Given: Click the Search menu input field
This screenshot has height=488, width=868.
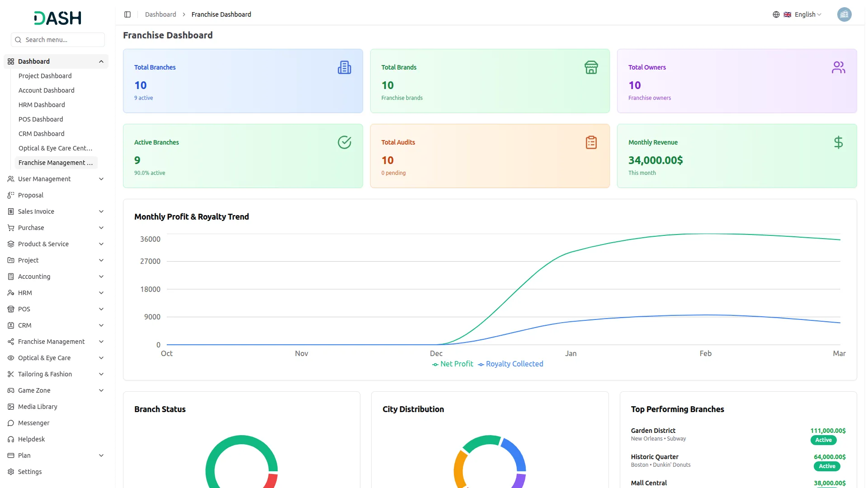Looking at the screenshot, I should 62,40.
